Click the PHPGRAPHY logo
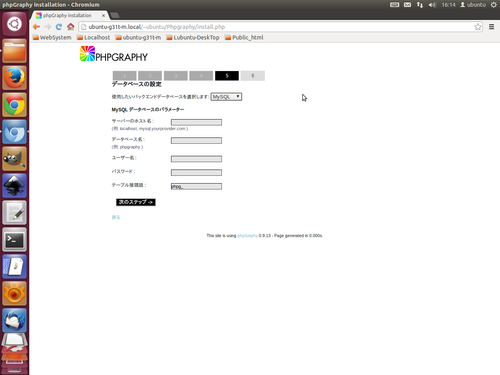Viewport: 500px width, 375px height. 114,54
